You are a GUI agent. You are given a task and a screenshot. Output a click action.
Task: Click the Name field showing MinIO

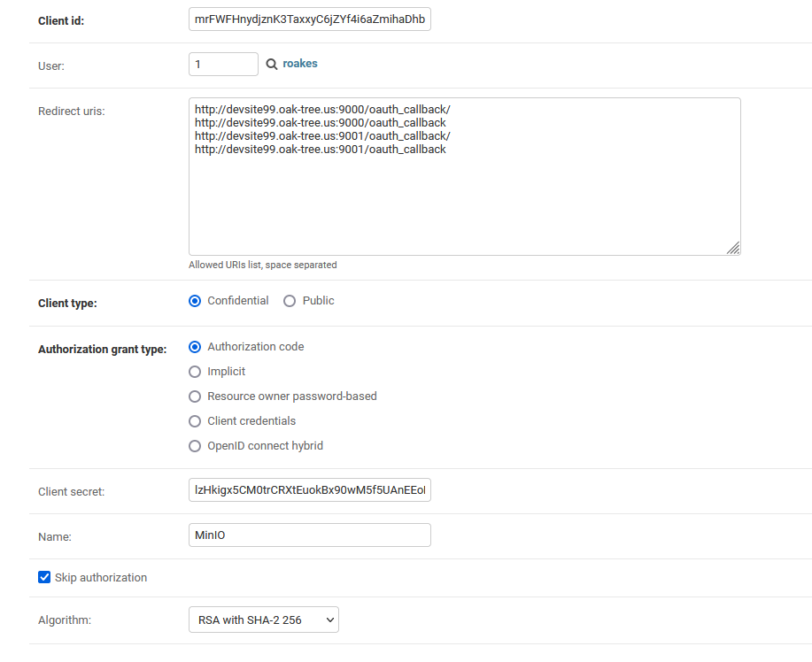coord(309,535)
